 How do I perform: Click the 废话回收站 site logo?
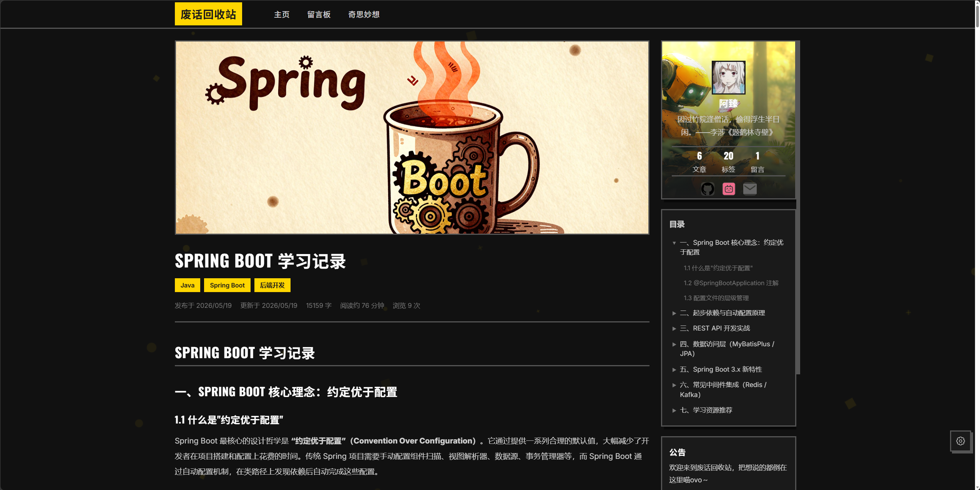pos(208,14)
